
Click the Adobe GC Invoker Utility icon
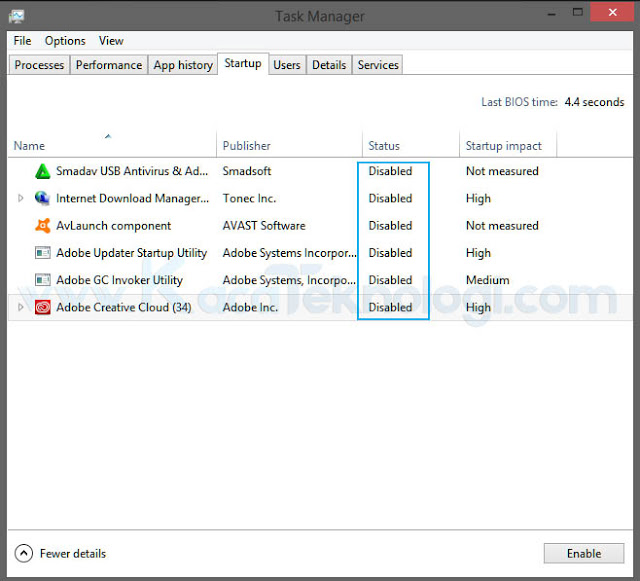42,280
